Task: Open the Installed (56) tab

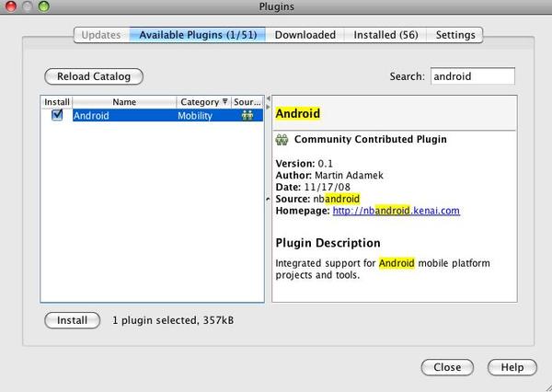Action: pos(385,35)
